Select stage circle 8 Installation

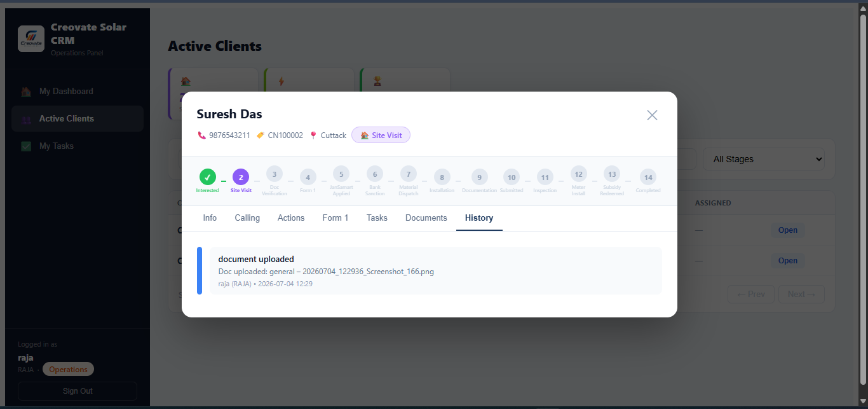click(x=442, y=177)
